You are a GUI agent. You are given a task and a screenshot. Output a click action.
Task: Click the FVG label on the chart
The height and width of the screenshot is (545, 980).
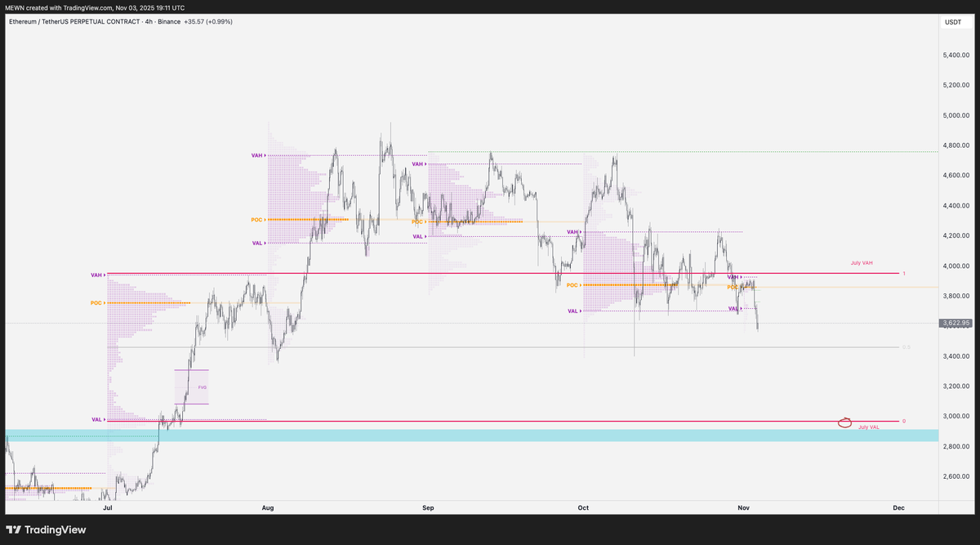[201, 386]
